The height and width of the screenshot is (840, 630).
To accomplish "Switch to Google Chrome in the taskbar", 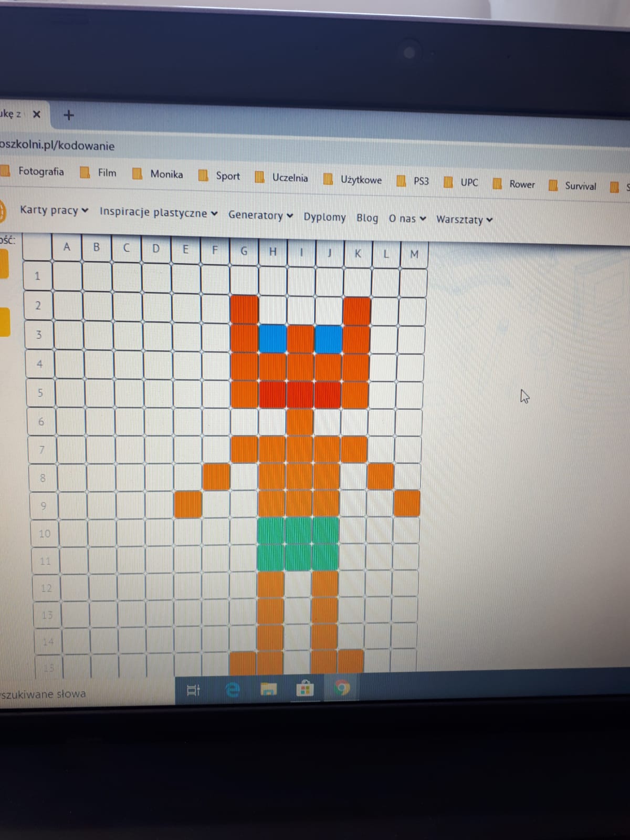I will coord(342,688).
